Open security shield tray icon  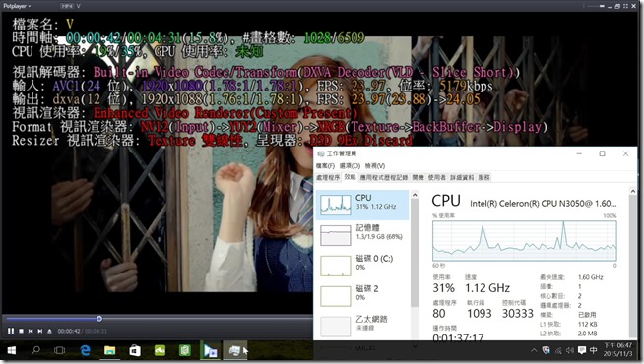pyautogui.click(x=546, y=350)
